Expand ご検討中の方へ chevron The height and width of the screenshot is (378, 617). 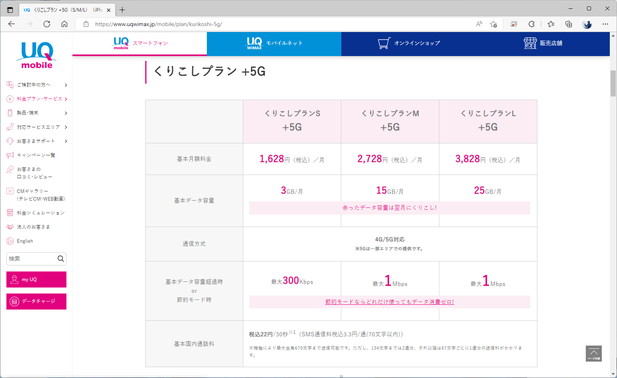[66, 85]
